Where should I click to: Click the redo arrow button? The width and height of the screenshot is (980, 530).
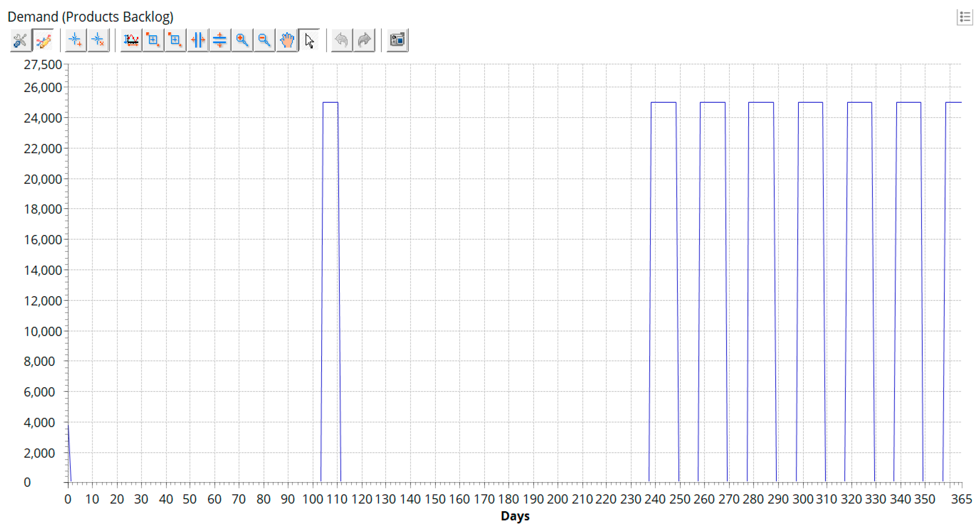tap(364, 40)
